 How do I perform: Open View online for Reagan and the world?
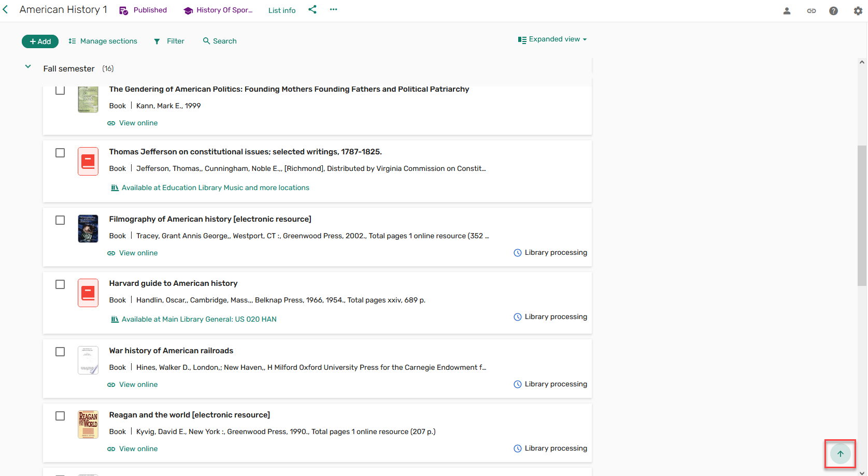(x=133, y=449)
